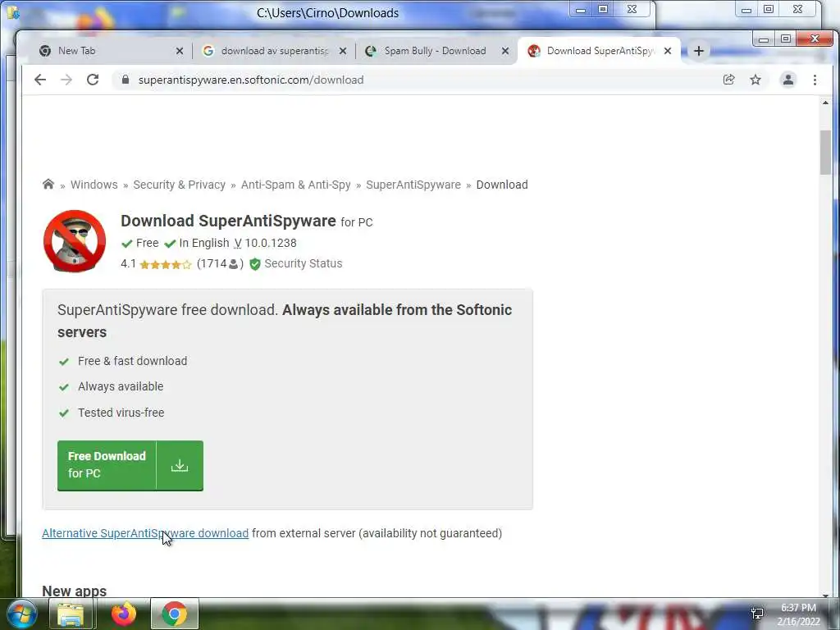The height and width of the screenshot is (630, 840).
Task: Open Anti-Spam & Anti-Spy breadcrumb link
Action: click(x=295, y=185)
